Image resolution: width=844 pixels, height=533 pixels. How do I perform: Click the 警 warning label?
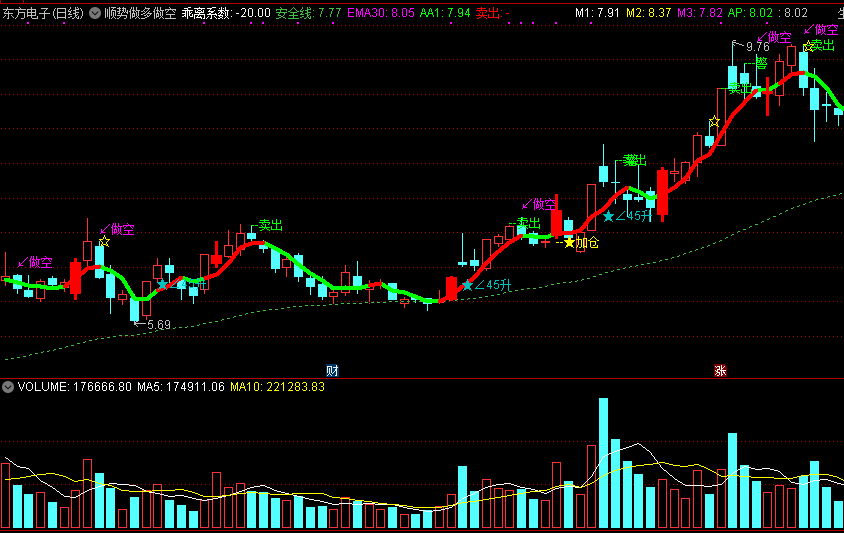pos(761,64)
